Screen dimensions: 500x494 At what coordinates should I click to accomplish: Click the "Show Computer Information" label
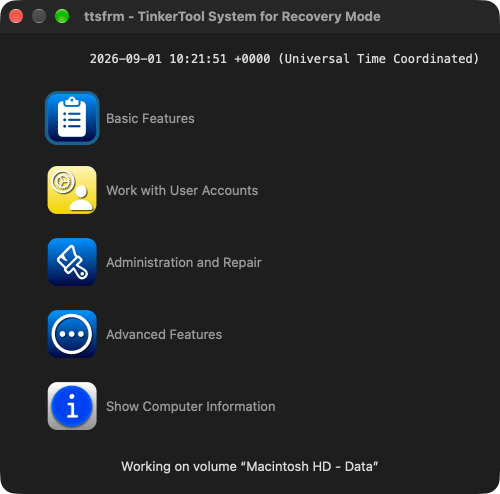click(x=191, y=407)
